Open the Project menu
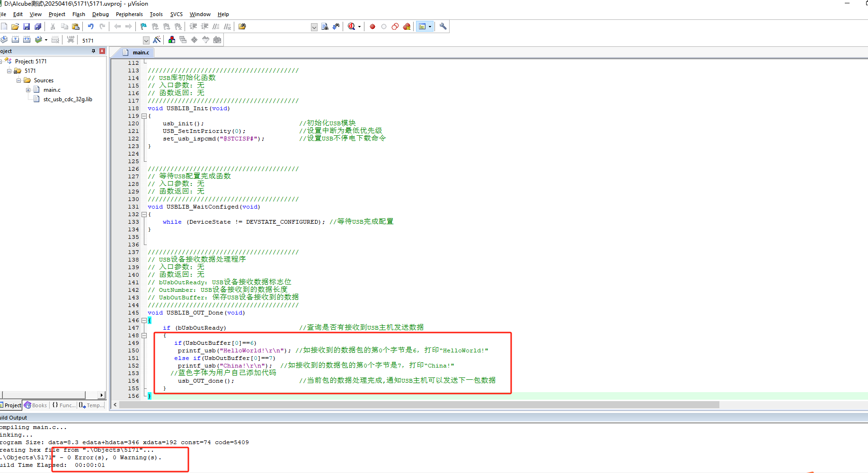This screenshot has height=473, width=868. coord(57,14)
